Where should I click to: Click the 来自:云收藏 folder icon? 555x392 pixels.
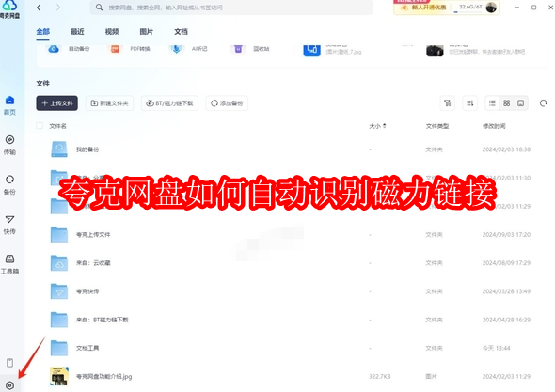[59, 263]
